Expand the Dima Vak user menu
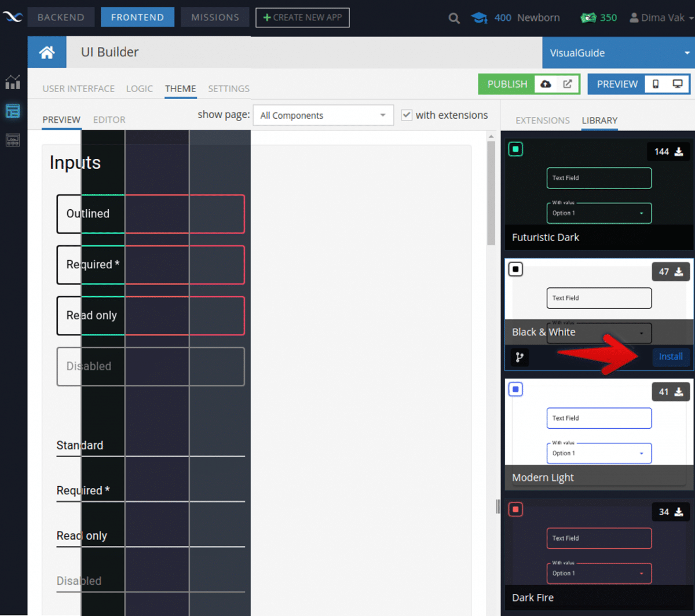The width and height of the screenshot is (695, 616). [x=660, y=17]
